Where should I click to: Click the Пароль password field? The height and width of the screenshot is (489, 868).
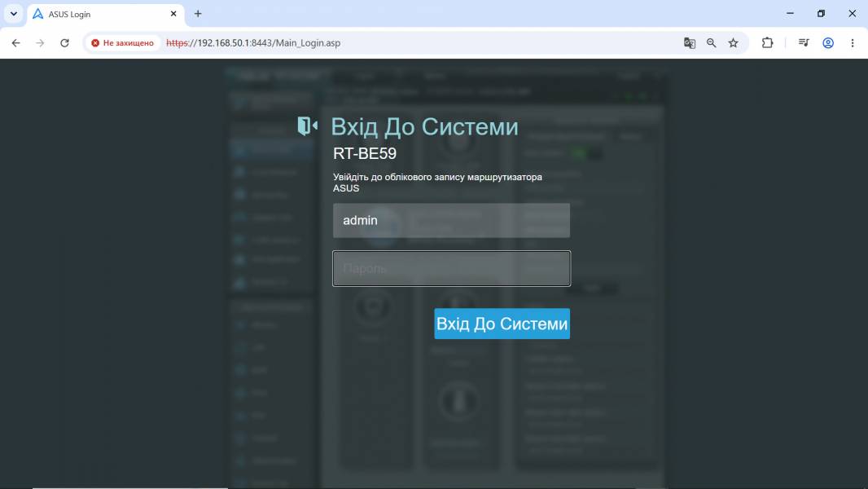451,269
